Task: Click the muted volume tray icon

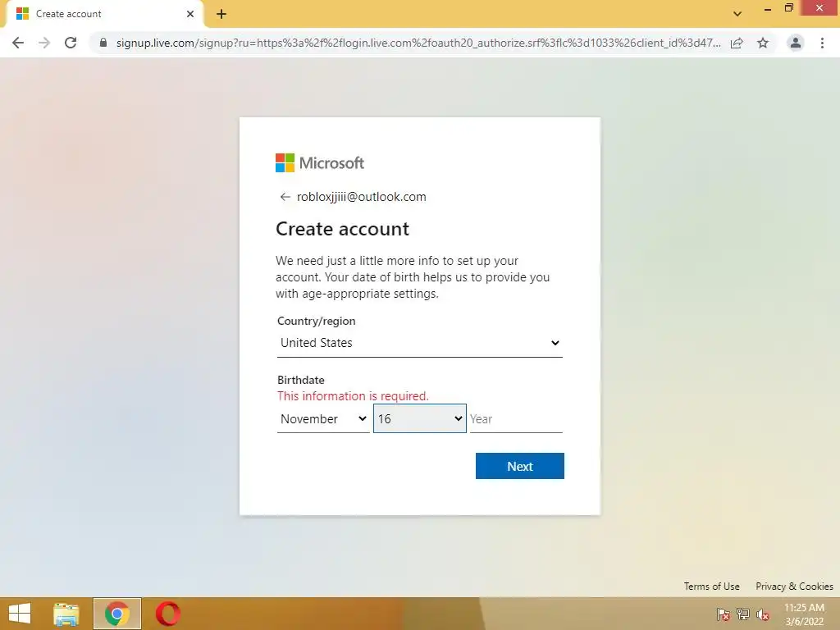Action: [x=763, y=614]
